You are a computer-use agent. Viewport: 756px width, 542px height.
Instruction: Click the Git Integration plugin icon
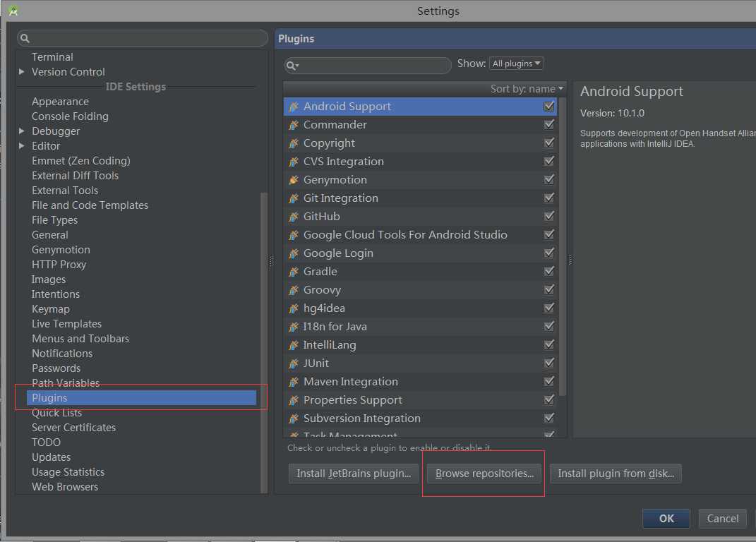[294, 198]
